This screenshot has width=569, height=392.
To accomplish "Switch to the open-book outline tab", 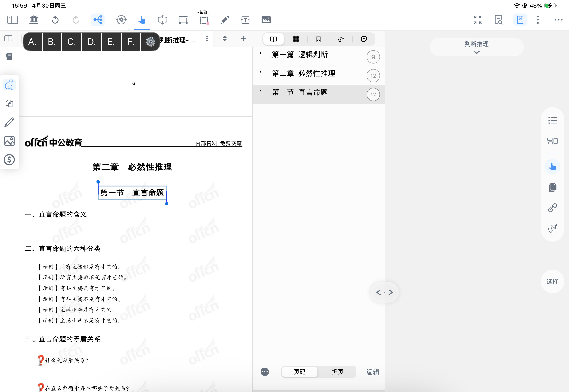I will [273, 39].
